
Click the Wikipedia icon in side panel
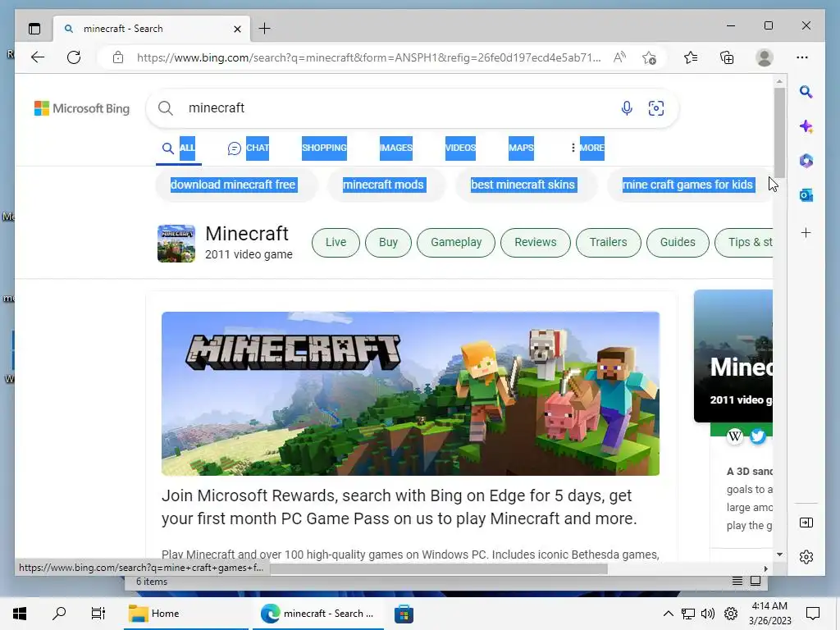tap(735, 436)
